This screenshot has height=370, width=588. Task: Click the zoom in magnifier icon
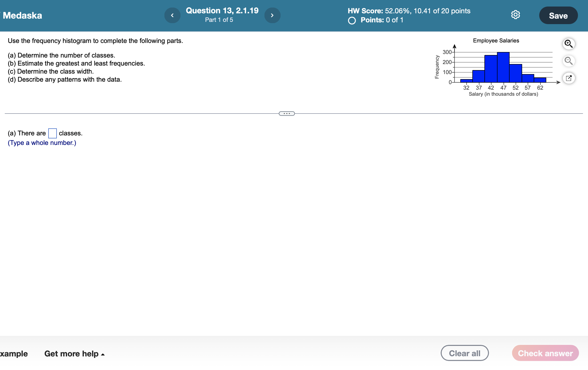pos(568,44)
